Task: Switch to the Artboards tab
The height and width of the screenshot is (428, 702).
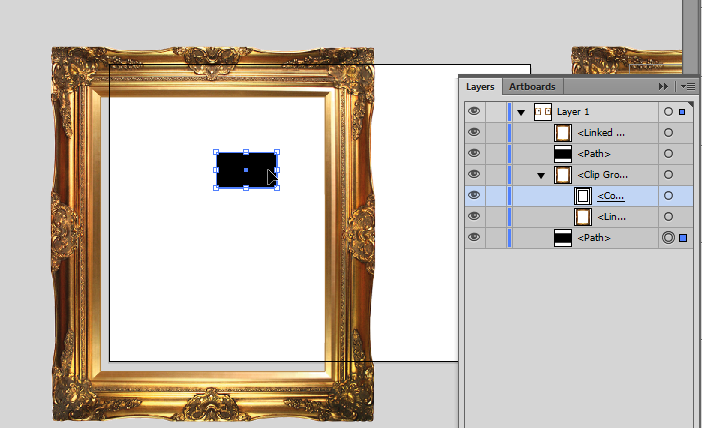Action: point(532,87)
